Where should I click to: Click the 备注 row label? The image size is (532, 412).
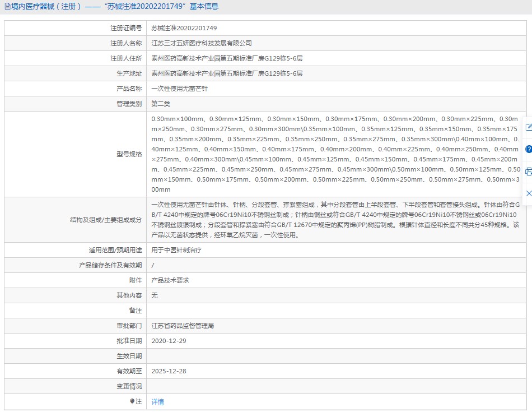click(x=136, y=311)
